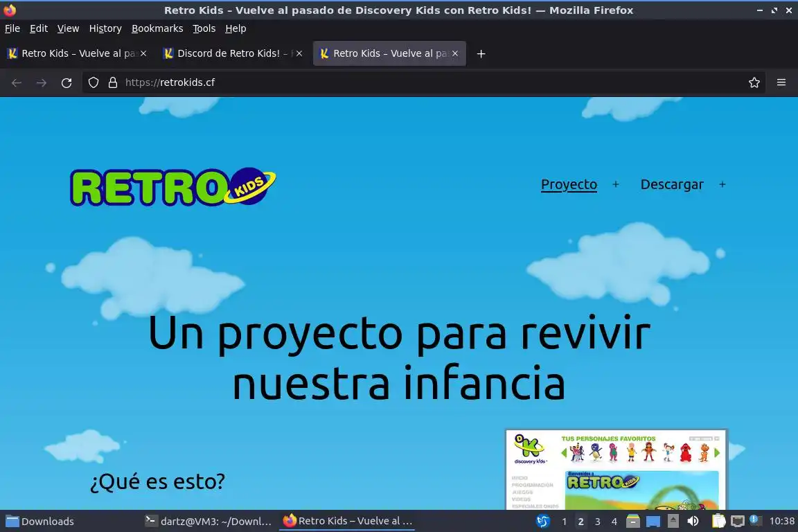The height and width of the screenshot is (532, 798).
Task: Go forward to next page
Action: 42,82
